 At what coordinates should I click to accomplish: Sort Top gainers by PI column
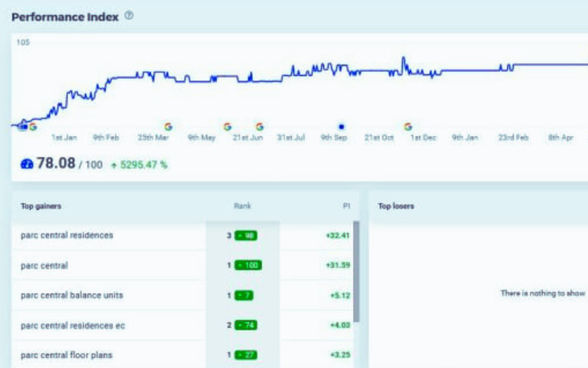pos(345,206)
